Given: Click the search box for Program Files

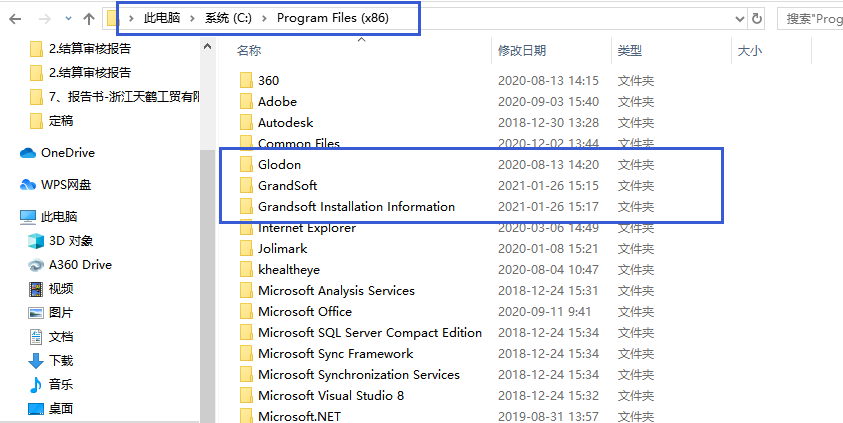Looking at the screenshot, I should [x=810, y=19].
